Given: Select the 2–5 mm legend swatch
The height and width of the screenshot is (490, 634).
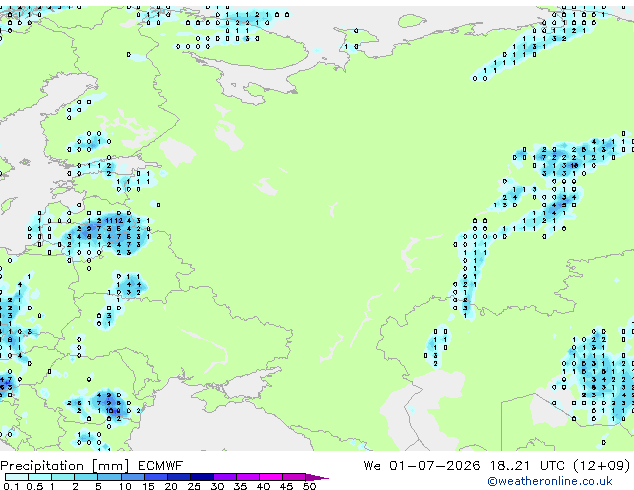Looking at the screenshot, I should 86,477.
